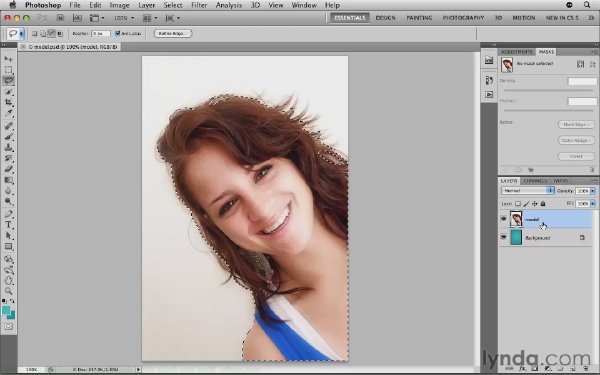This screenshot has width=600, height=375.
Task: Open the layer blend mode dropdown
Action: tap(527, 190)
